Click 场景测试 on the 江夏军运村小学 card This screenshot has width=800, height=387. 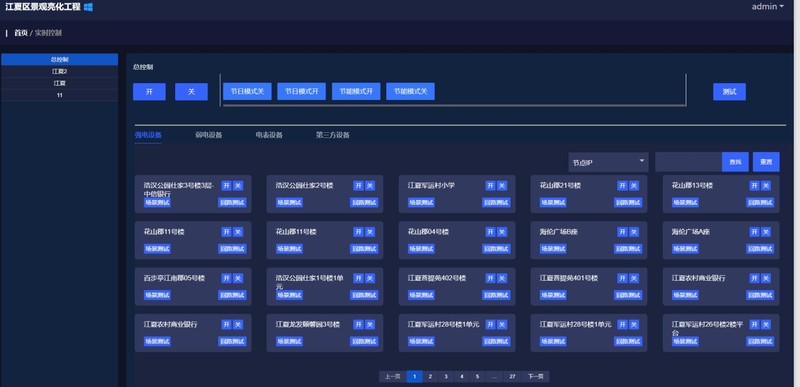[421, 202]
